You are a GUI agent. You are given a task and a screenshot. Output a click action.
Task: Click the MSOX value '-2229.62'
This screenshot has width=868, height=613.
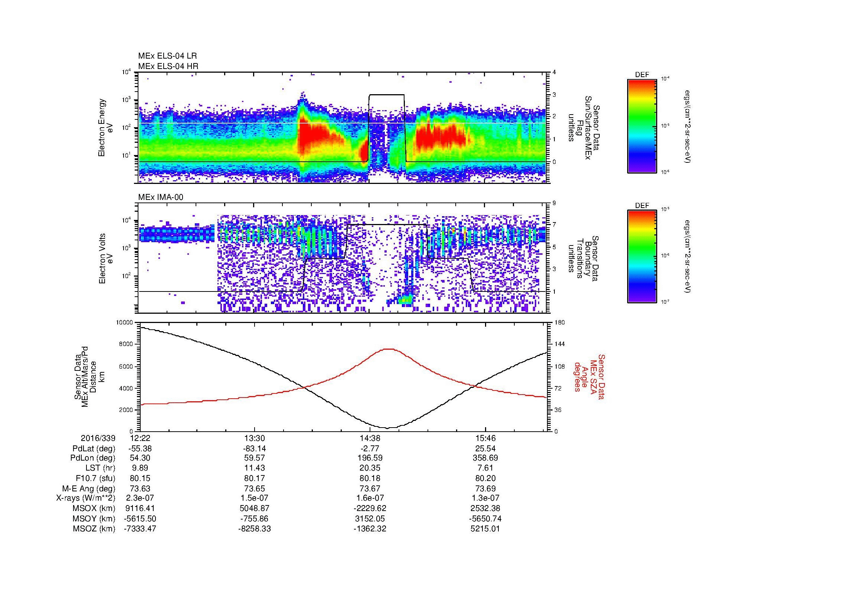[370, 508]
